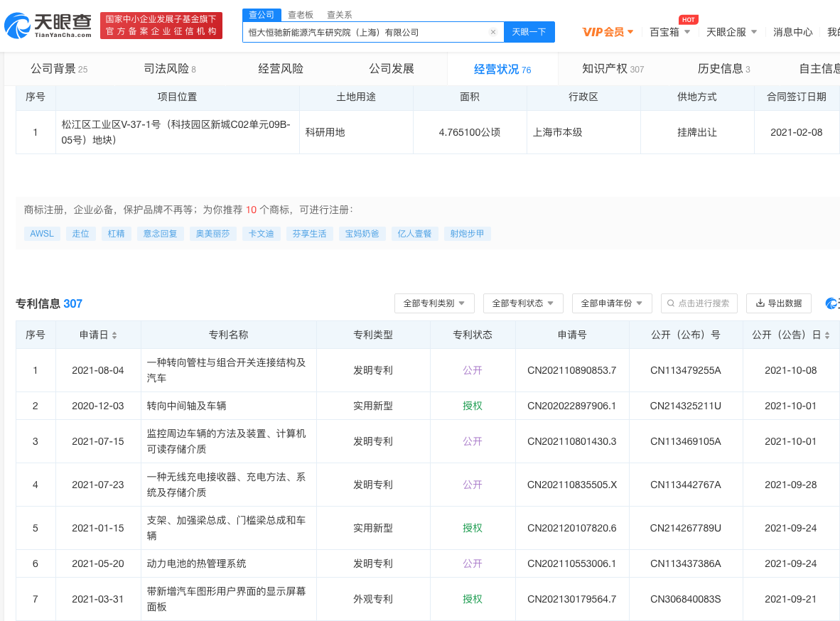
Task: Click the download icon in 导出数据
Action: tap(760, 303)
